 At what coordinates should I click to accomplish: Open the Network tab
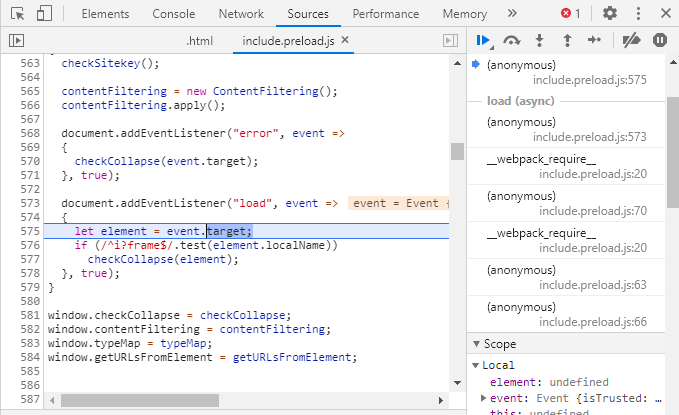coord(241,14)
